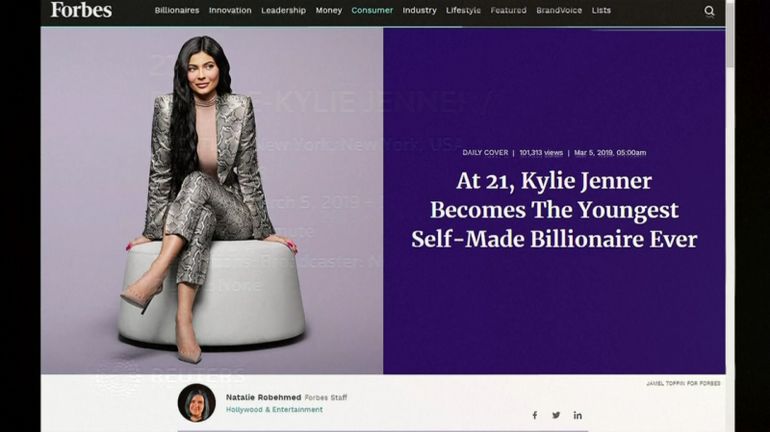
Task: Share article on LinkedIn icon
Action: 578,415
